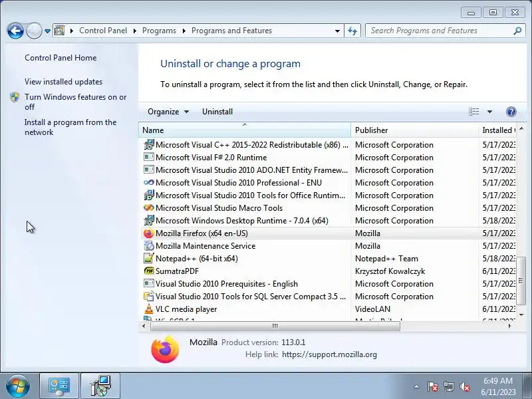The image size is (532, 399).
Task: Click Programs and Features breadcrumb
Action: (x=231, y=31)
